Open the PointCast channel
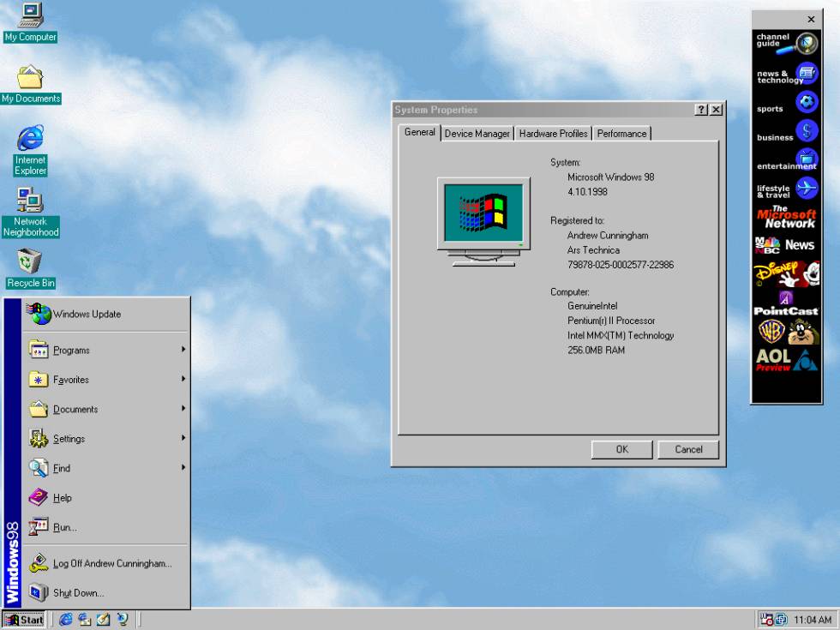Image resolution: width=840 pixels, height=630 pixels. 786,304
